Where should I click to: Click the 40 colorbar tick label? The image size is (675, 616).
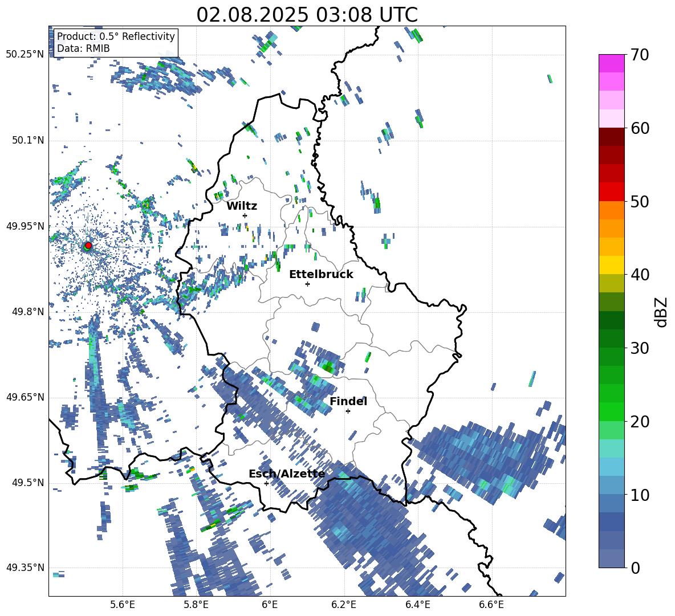(640, 275)
